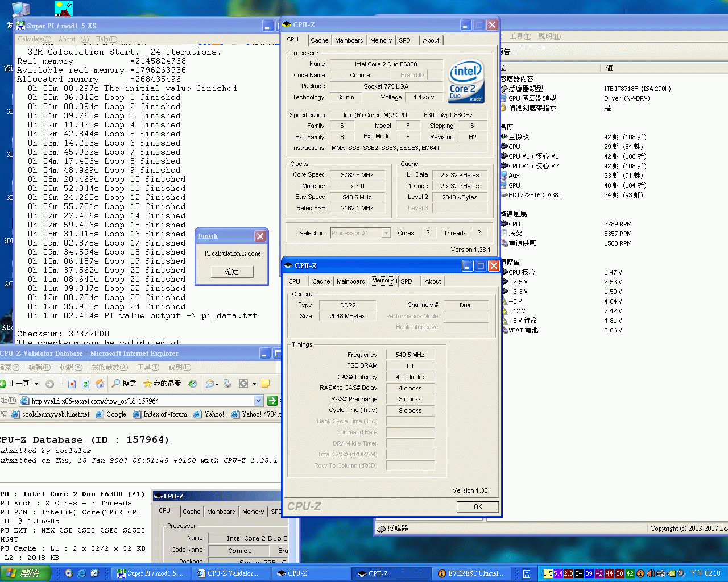Click the IE Stop icon
Screen dimensions: 728x582
click(x=72, y=384)
